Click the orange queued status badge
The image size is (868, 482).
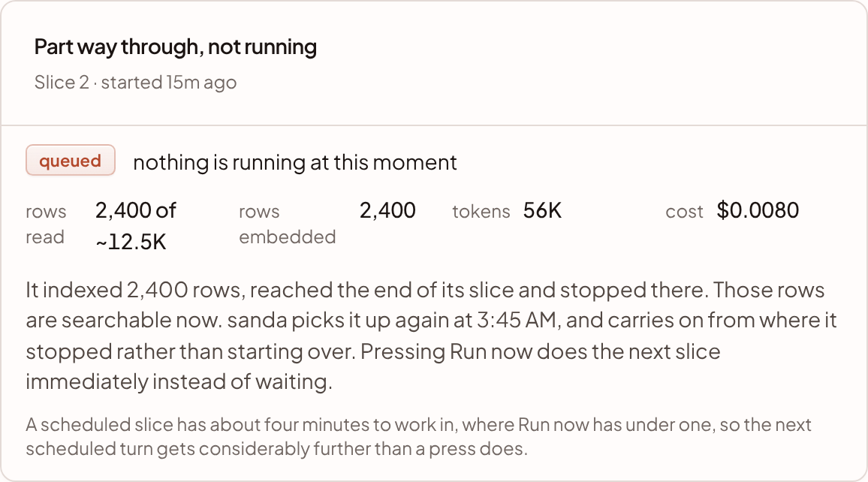pyautogui.click(x=71, y=161)
